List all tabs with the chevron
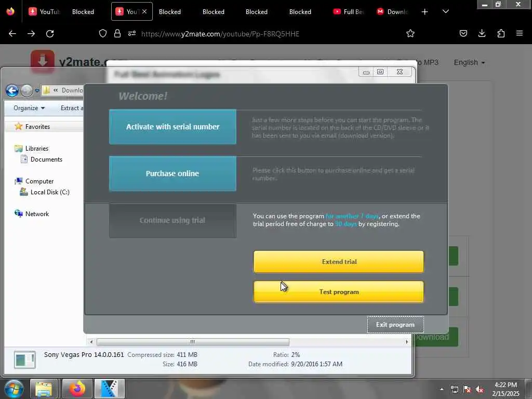The width and height of the screenshot is (532, 399). (x=446, y=11)
